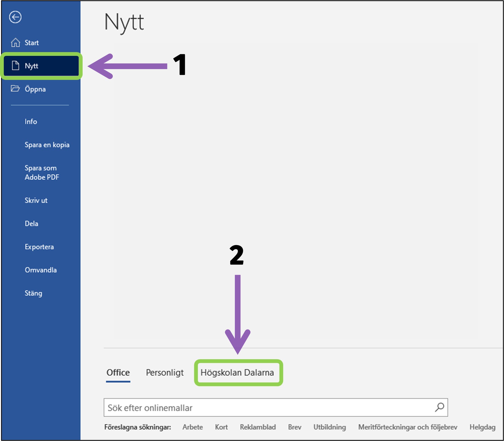Choose Spara en kopia
This screenshot has width=504, height=441.
tap(47, 145)
